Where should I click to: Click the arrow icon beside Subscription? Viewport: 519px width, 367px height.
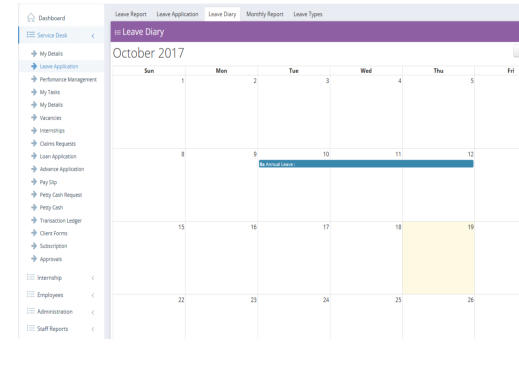coord(34,246)
